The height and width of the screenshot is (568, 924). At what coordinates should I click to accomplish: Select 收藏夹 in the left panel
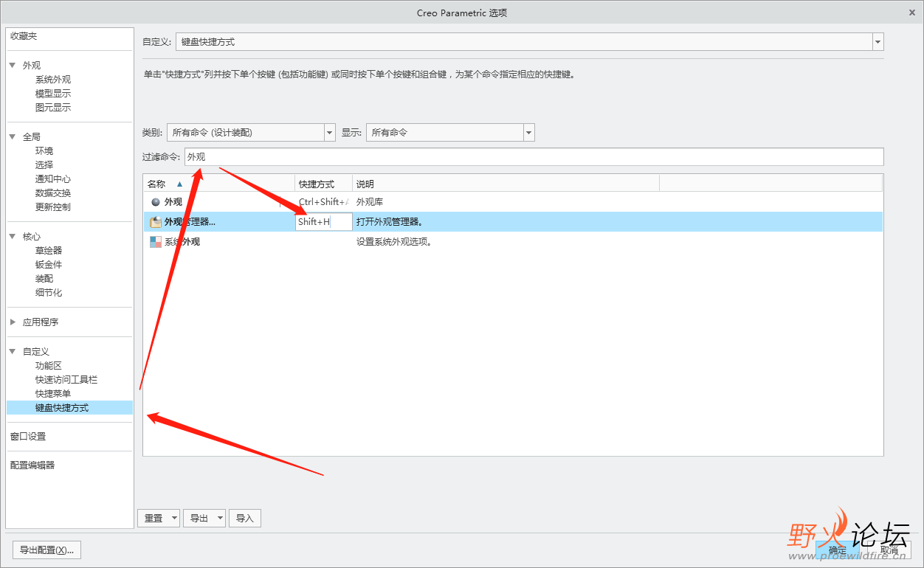coord(24,36)
